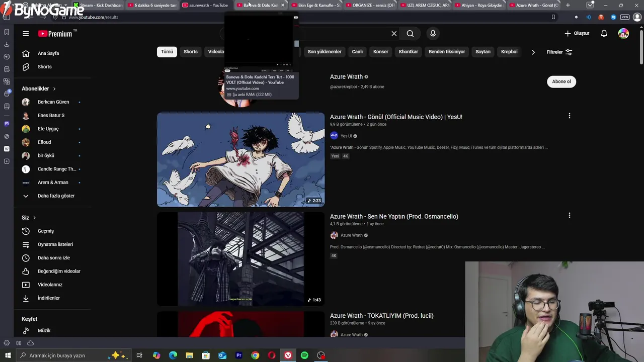Open Vivaldi sync cloud icon in status bar
The width and height of the screenshot is (644, 362).
30,343
